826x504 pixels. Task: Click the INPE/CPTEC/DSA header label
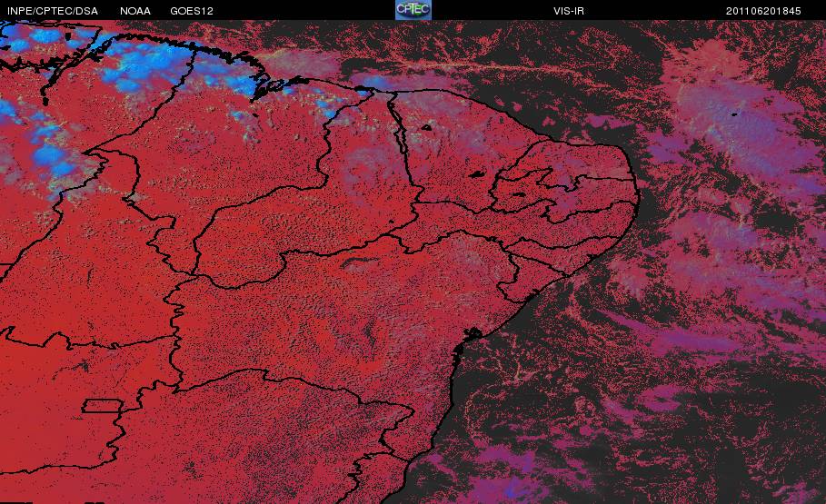tap(53, 11)
